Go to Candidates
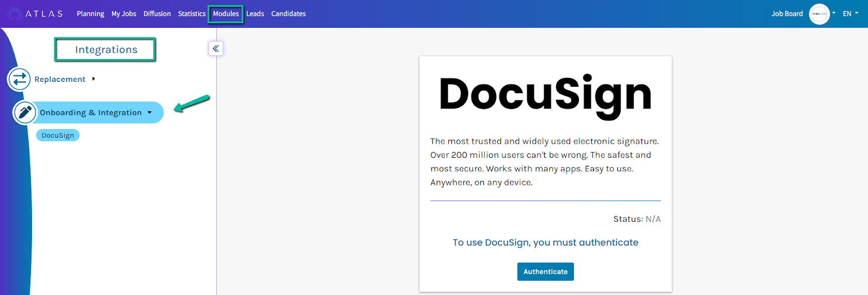868x295 pixels. point(289,14)
